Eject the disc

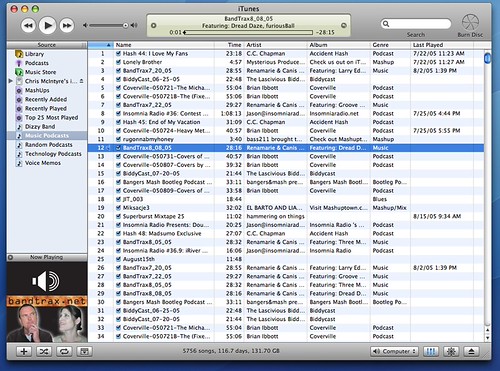tap(471, 351)
